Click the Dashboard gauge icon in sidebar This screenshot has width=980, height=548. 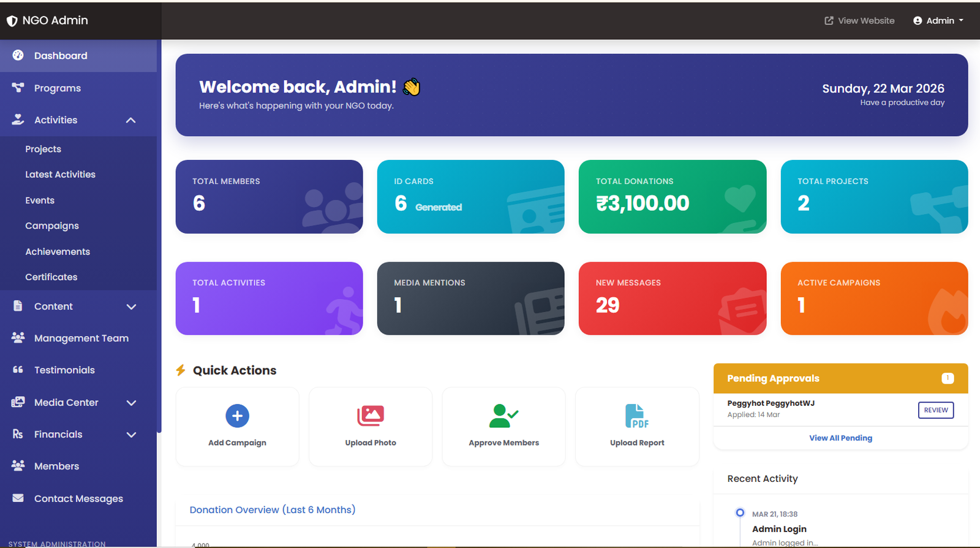[18, 55]
